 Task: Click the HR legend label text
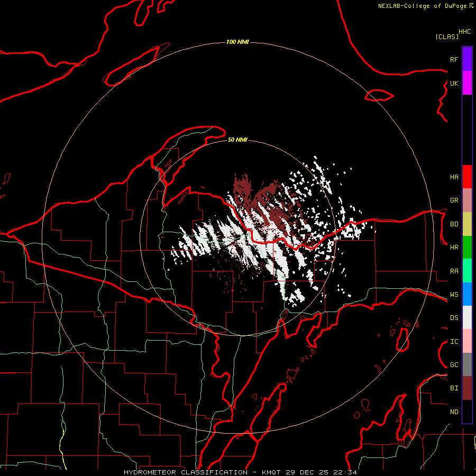tap(454, 247)
